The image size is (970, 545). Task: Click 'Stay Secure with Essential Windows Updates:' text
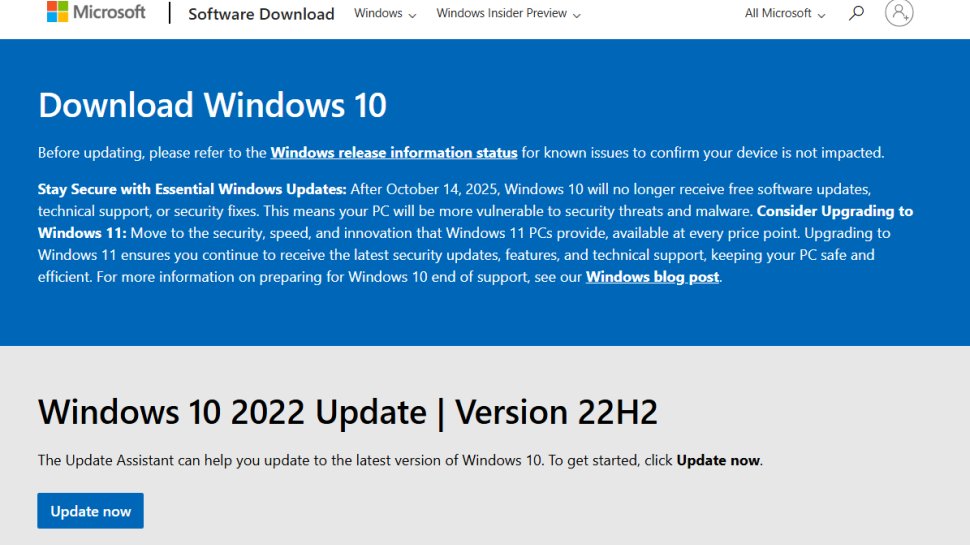(192, 189)
